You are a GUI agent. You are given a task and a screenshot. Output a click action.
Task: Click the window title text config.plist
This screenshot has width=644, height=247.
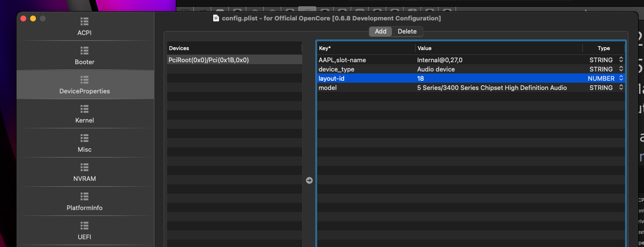[x=331, y=18]
